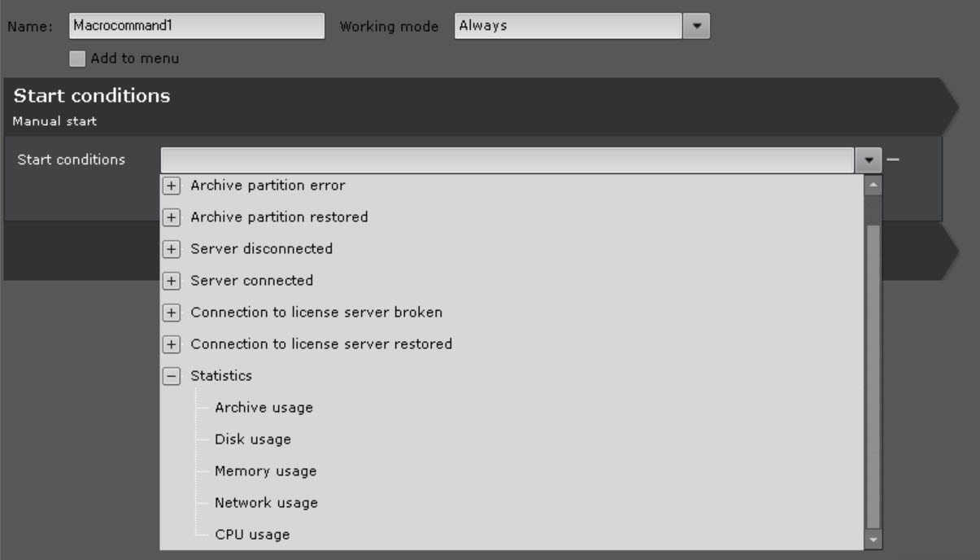Select Memory usage condition
The width and height of the screenshot is (980, 560).
pyautogui.click(x=265, y=471)
